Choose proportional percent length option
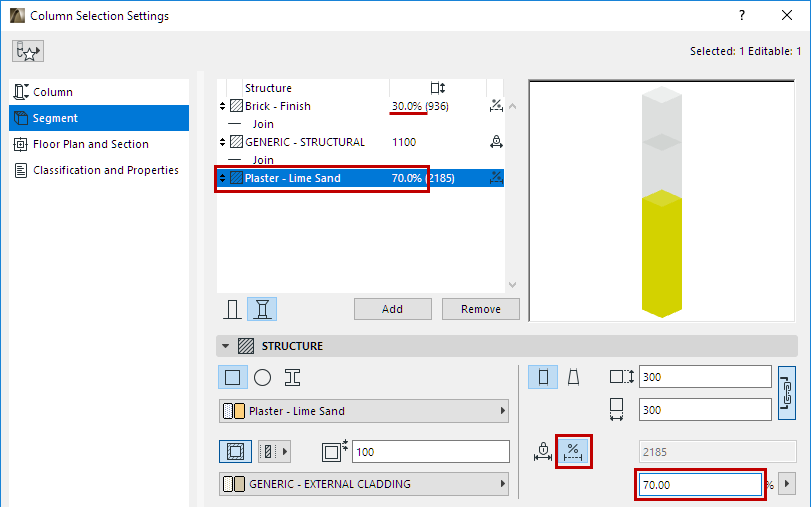The height and width of the screenshot is (507, 811). (573, 451)
